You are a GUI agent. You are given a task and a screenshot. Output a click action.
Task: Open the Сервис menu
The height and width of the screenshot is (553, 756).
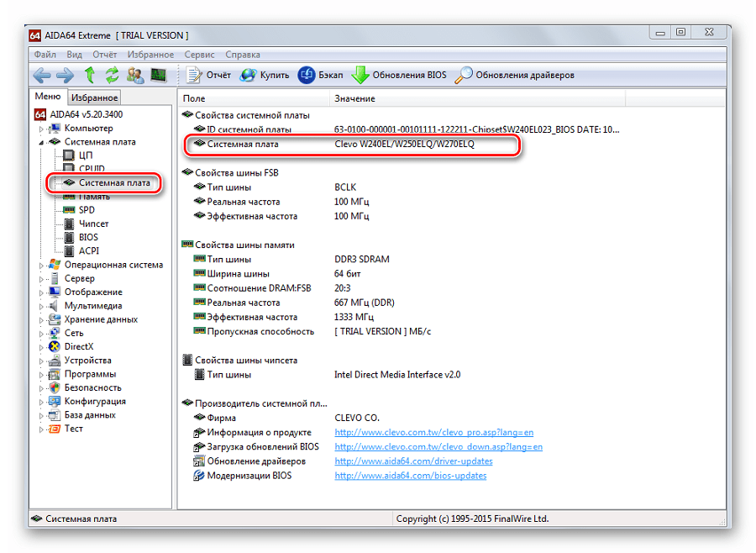pos(199,55)
